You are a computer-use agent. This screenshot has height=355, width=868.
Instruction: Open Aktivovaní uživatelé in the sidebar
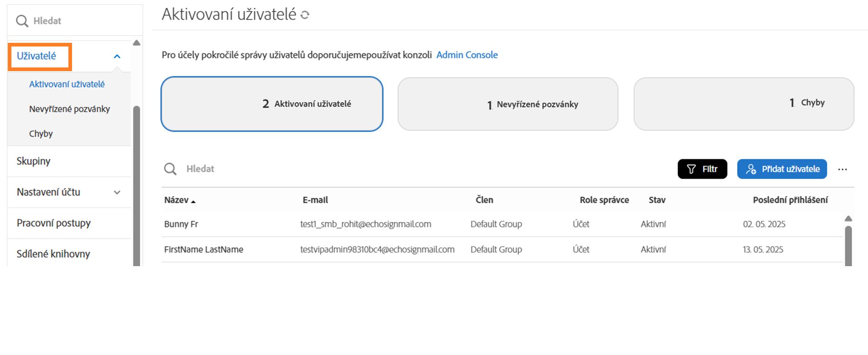click(x=67, y=84)
